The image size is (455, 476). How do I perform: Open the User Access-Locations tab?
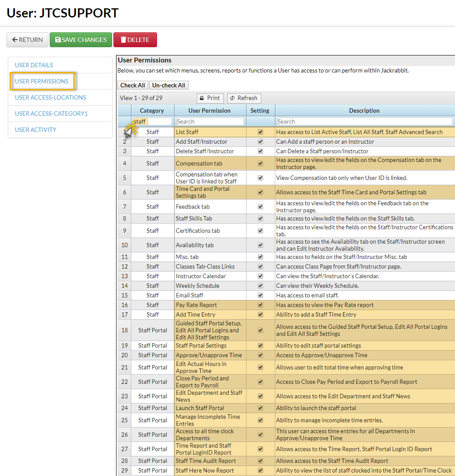(x=50, y=97)
